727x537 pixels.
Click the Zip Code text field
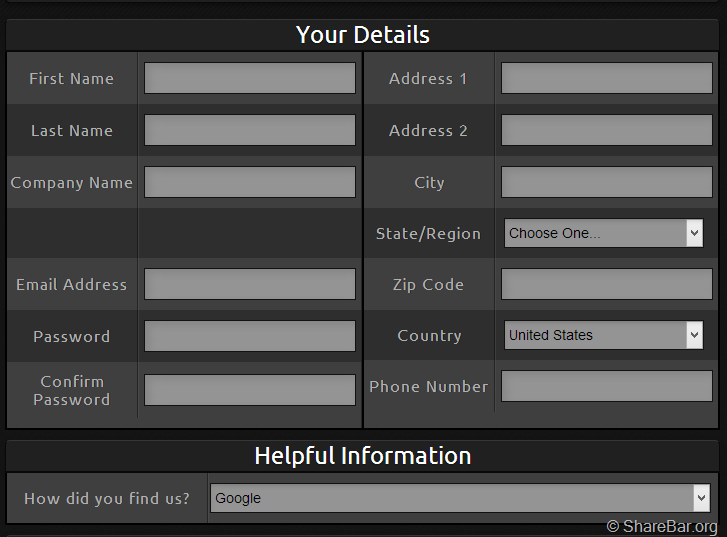606,284
